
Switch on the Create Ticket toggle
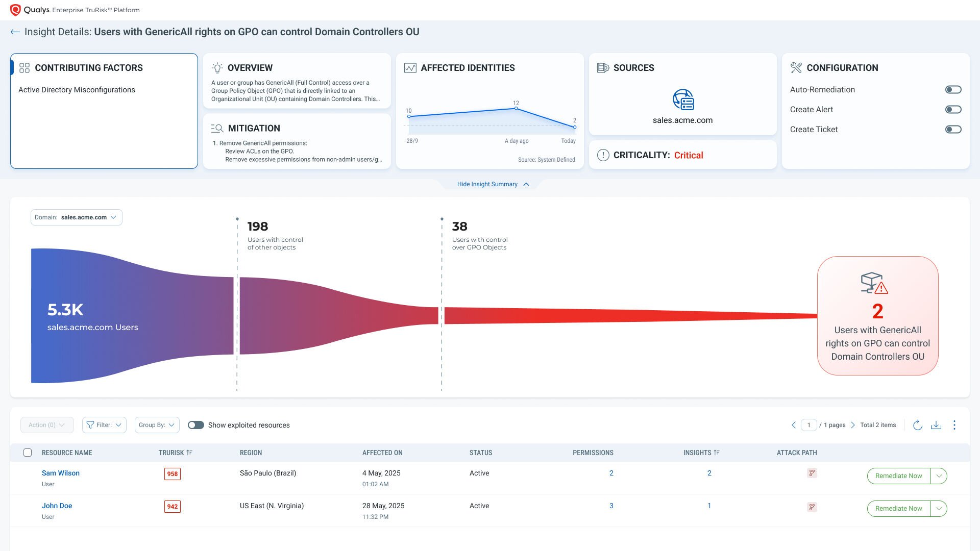[953, 130]
